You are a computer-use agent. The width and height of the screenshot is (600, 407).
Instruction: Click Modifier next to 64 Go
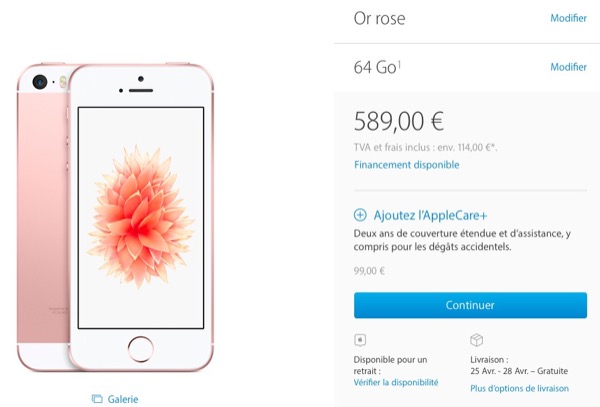point(568,67)
